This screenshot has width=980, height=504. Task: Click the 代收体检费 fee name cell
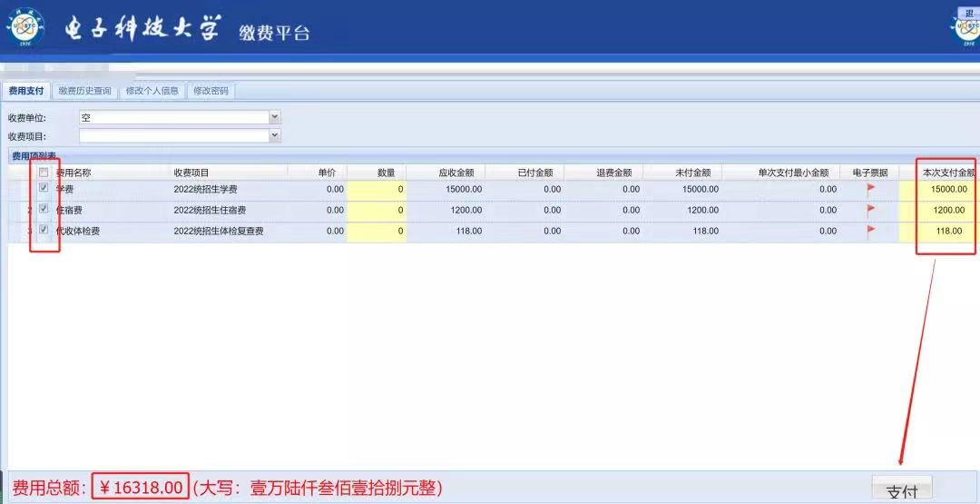[78, 232]
